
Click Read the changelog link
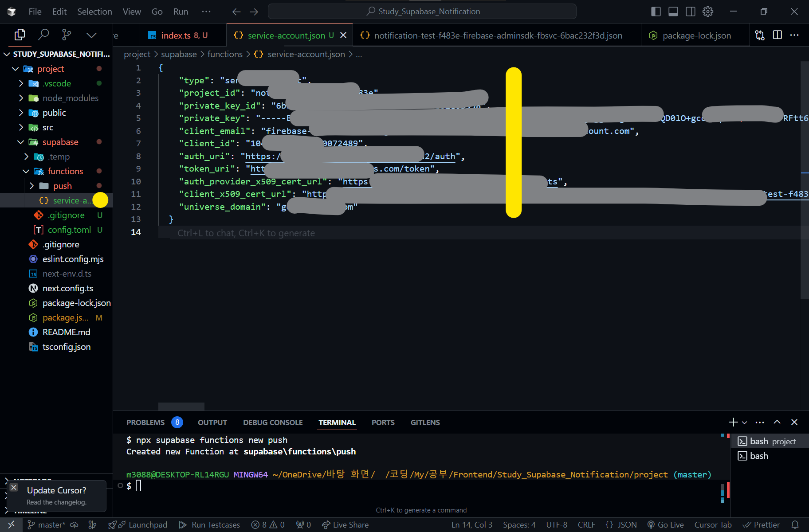[x=56, y=502]
